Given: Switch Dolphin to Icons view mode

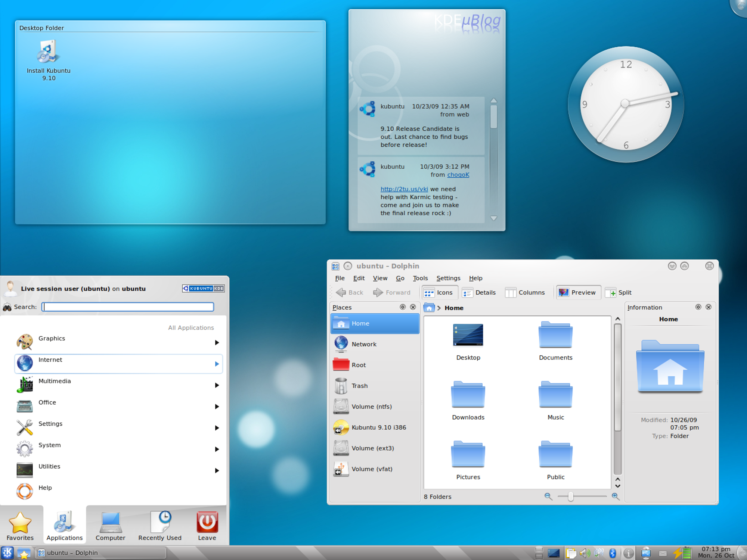Looking at the screenshot, I should click(x=439, y=292).
